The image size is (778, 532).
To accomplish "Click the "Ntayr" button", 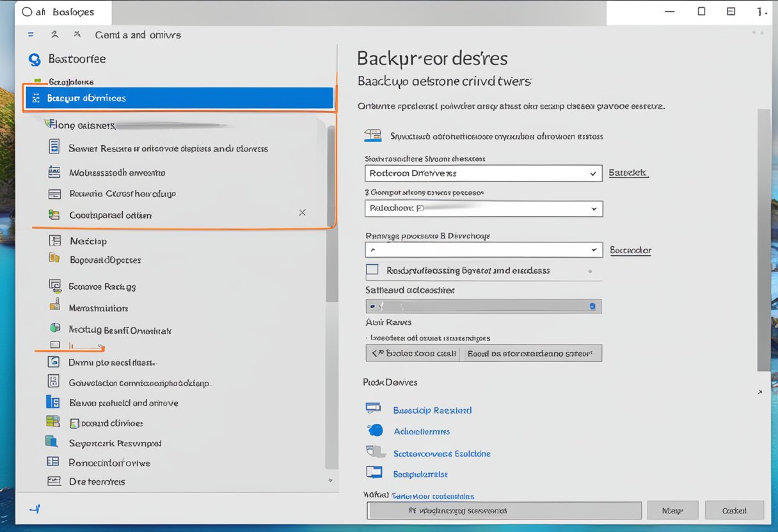I will pyautogui.click(x=672, y=510).
